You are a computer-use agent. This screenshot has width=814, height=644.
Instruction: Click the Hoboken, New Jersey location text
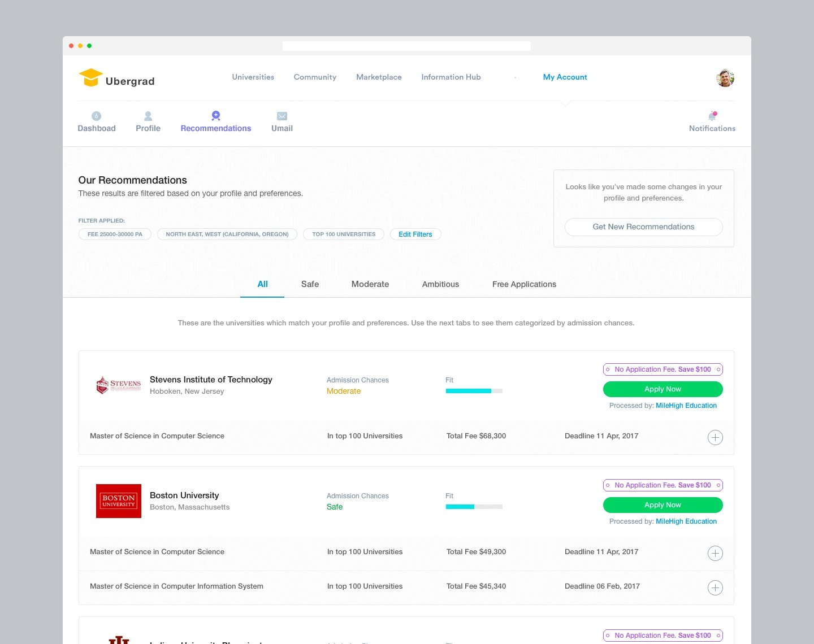[187, 391]
